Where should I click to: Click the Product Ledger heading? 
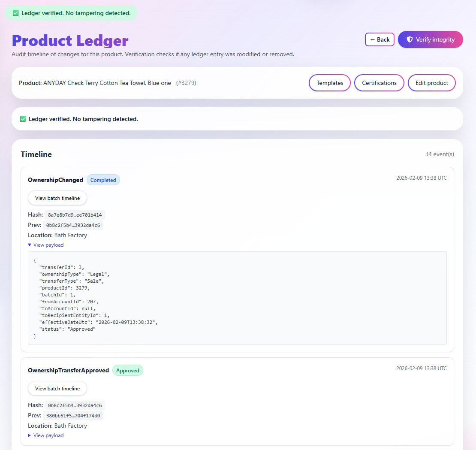(70, 41)
